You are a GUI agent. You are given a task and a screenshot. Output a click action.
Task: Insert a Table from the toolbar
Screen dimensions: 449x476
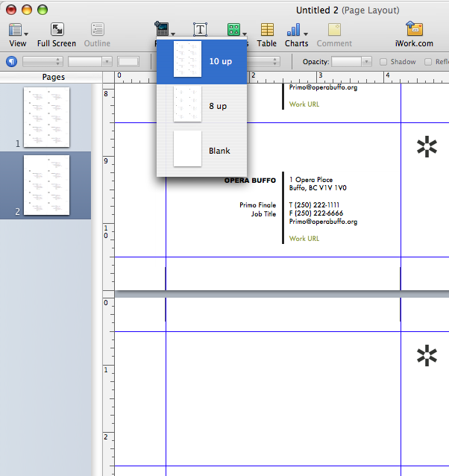(267, 34)
